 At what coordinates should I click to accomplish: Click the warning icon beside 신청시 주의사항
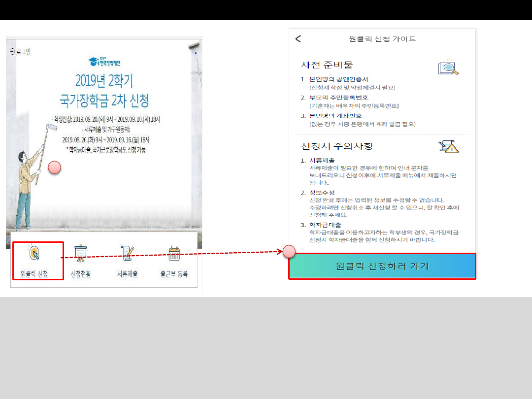(x=448, y=146)
